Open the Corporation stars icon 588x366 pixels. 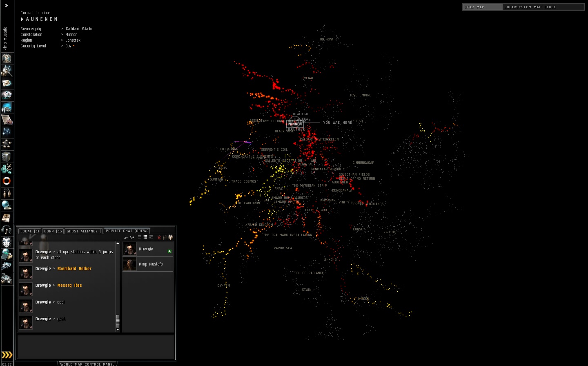(7, 144)
